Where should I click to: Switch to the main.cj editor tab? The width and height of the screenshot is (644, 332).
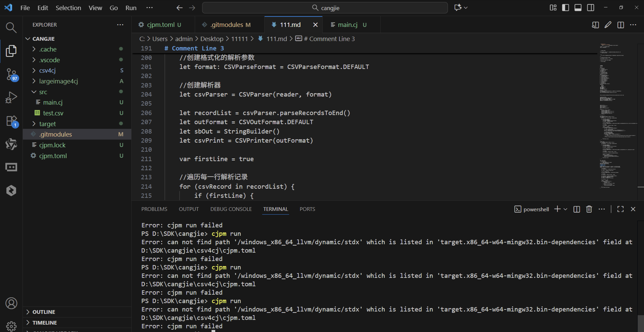point(348,25)
